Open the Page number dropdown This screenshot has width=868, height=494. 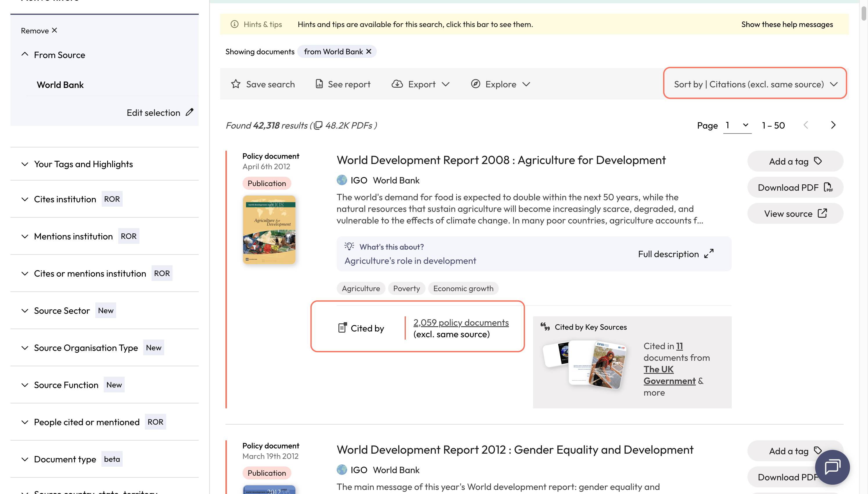point(737,125)
